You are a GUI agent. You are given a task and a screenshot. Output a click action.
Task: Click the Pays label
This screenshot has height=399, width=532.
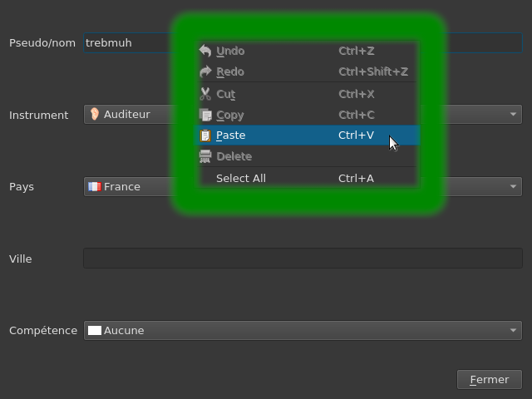tap(22, 187)
